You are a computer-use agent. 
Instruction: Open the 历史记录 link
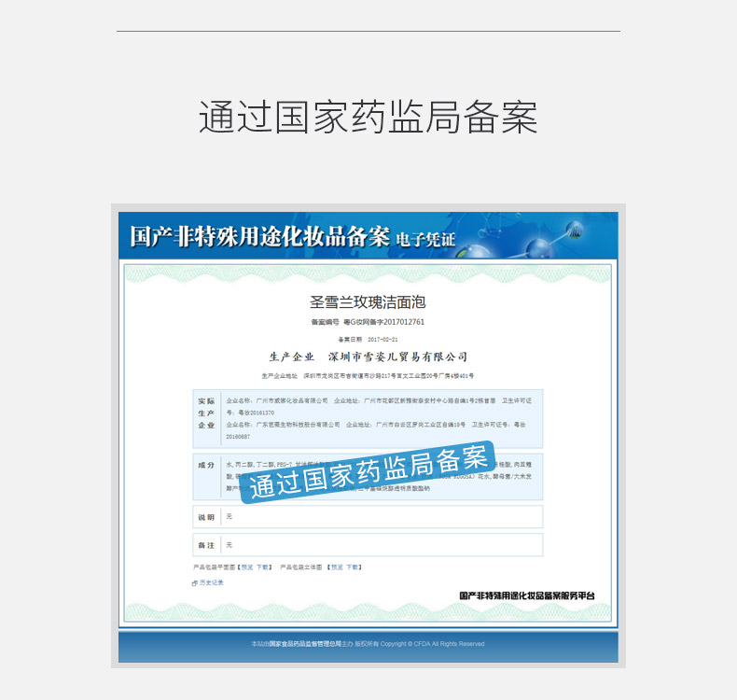[x=212, y=582]
